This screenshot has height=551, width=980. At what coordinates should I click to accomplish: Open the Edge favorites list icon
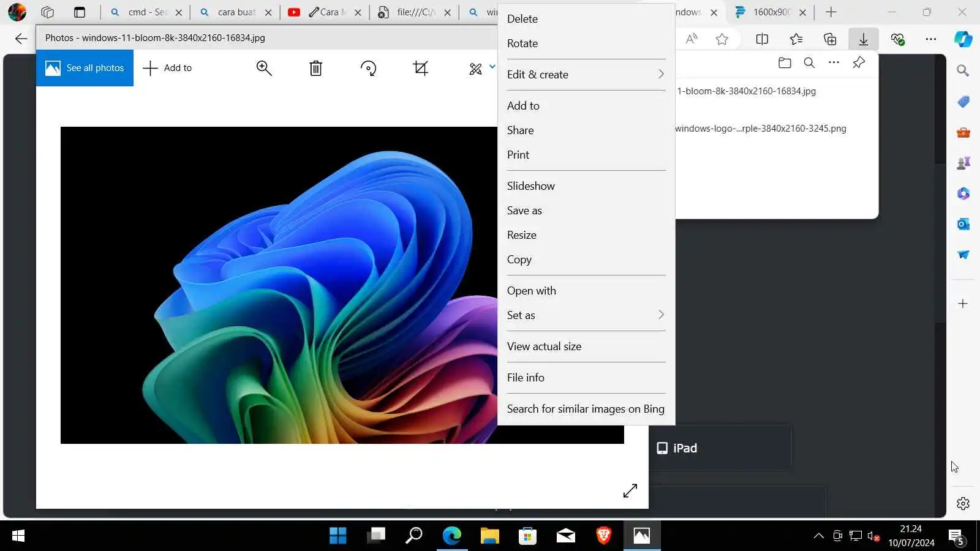tap(796, 39)
